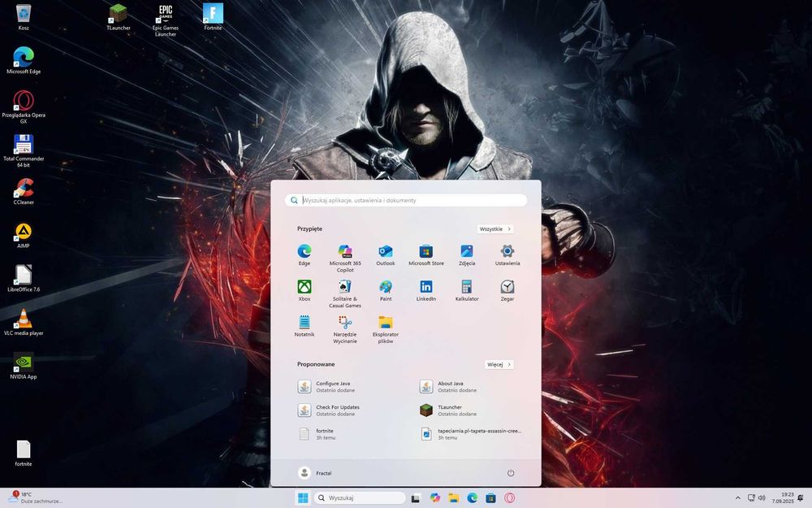Image resolution: width=812 pixels, height=508 pixels.
Task: Open Edge from the taskbar
Action: pos(473,497)
